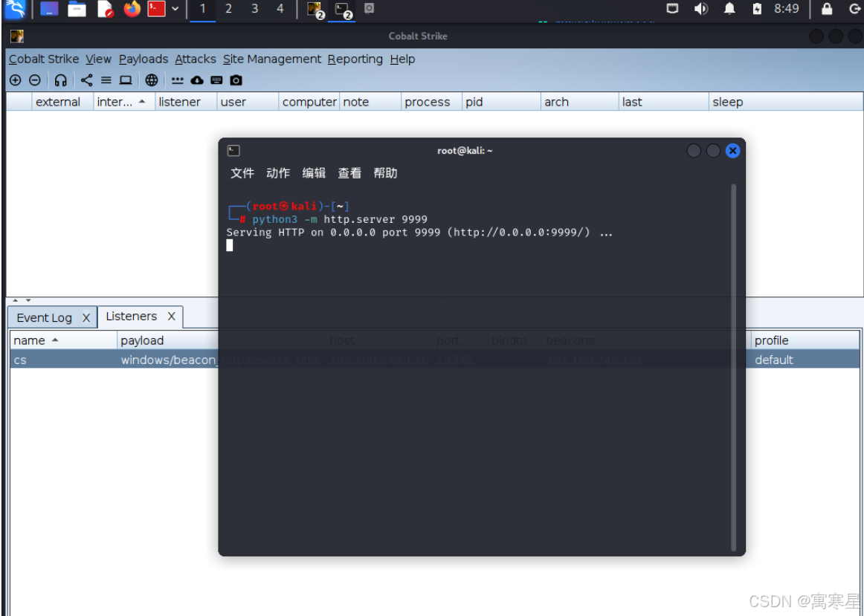The image size is (864, 616).
Task: Switch to Cobalt Strike taskbar window group
Action: pos(315,10)
